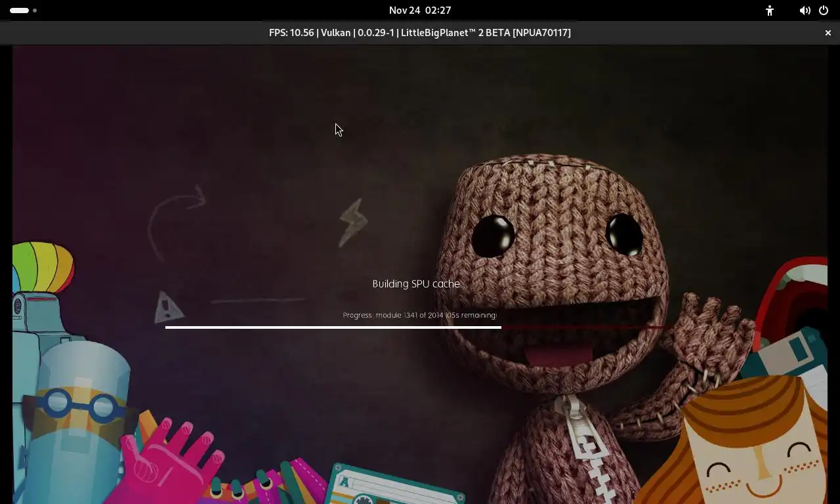Screen dimensions: 840x504
Task: Open the clock and calendar menu
Action: pos(420,10)
